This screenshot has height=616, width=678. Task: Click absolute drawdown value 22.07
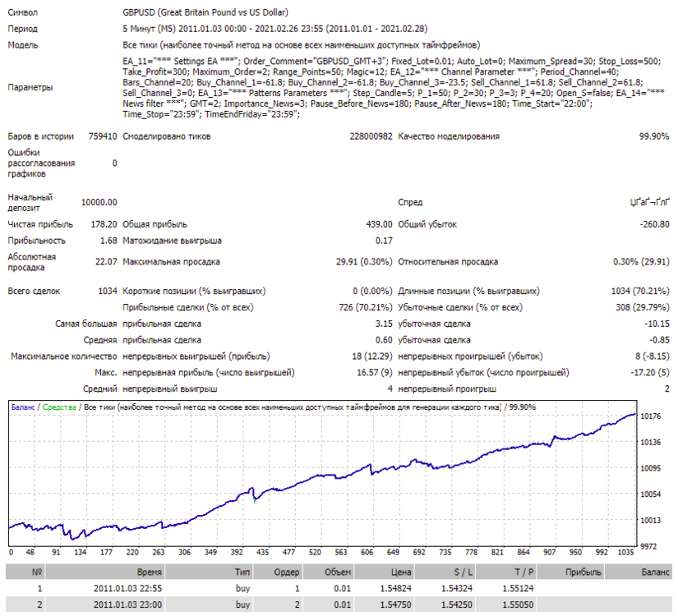(106, 262)
